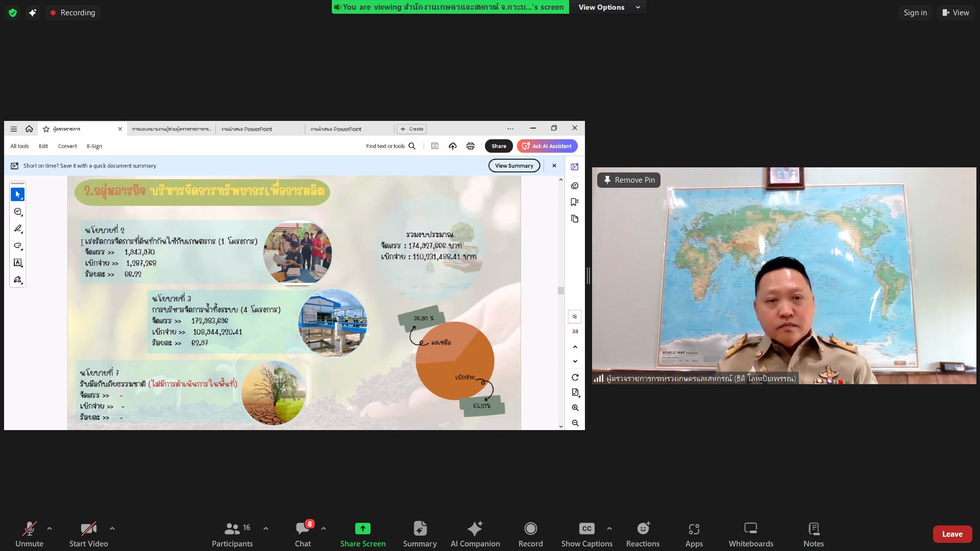
Task: Unmute the microphone
Action: (29, 533)
